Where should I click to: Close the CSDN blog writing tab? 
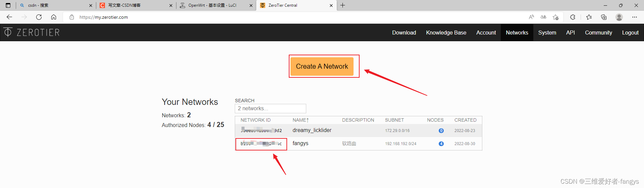(171, 5)
